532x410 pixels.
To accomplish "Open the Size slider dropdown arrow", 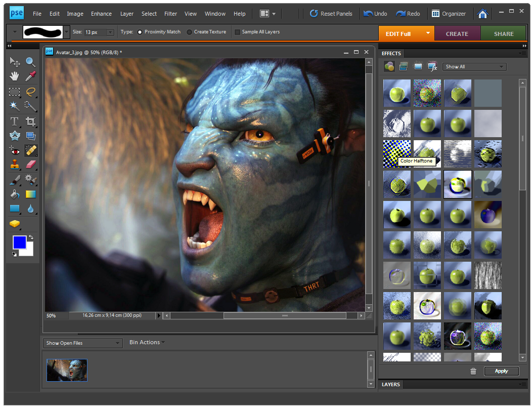I will tap(110, 32).
